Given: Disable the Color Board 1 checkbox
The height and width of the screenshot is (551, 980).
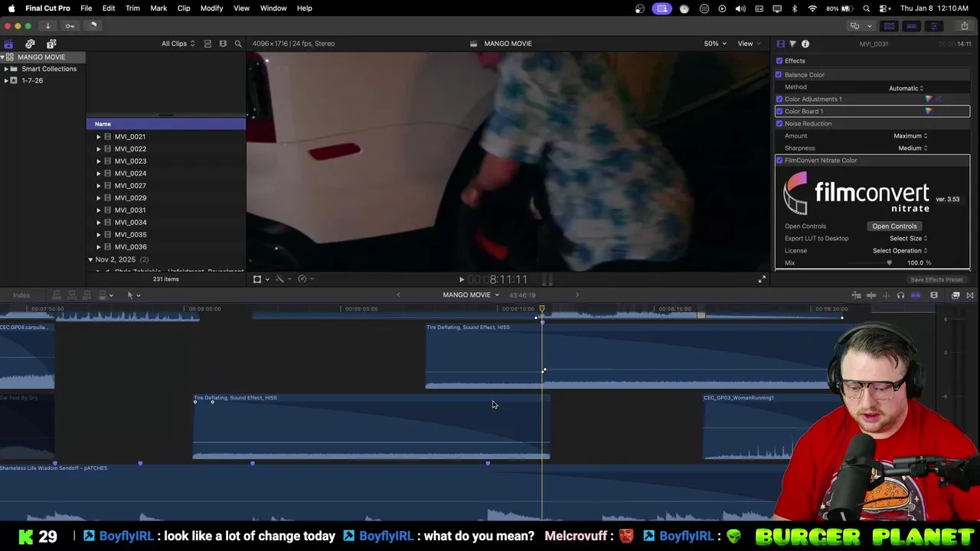Looking at the screenshot, I should click(x=779, y=112).
